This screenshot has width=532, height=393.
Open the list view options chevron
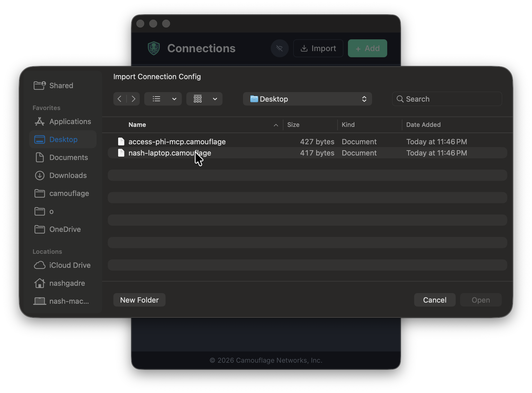174,99
